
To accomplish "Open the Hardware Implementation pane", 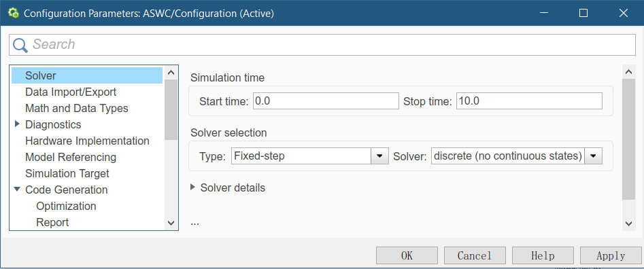I will [x=87, y=141].
